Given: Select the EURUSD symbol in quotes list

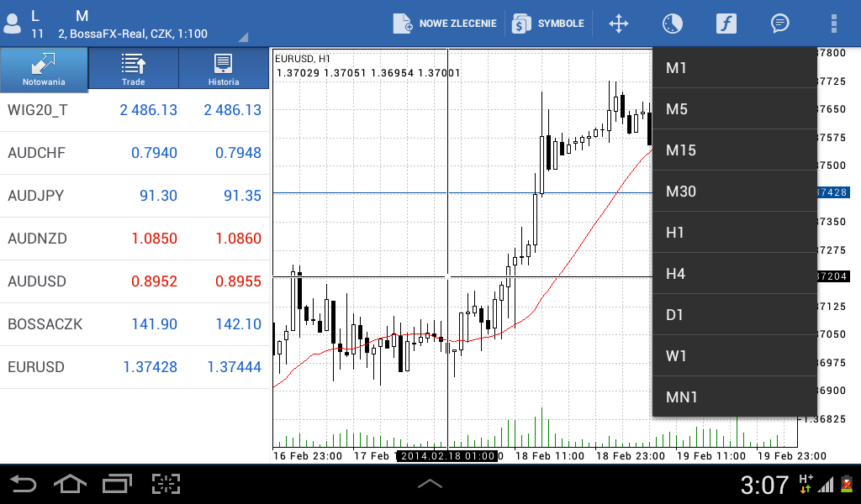Looking at the screenshot, I should click(35, 367).
